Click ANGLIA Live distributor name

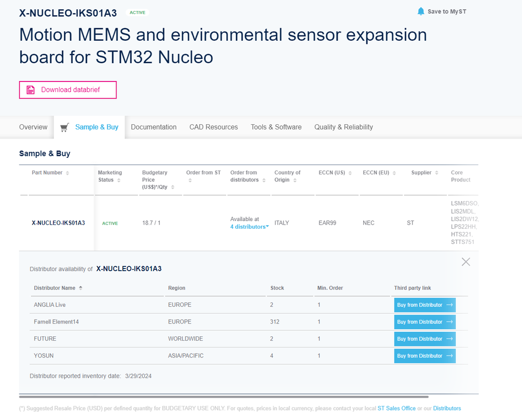[x=50, y=305]
